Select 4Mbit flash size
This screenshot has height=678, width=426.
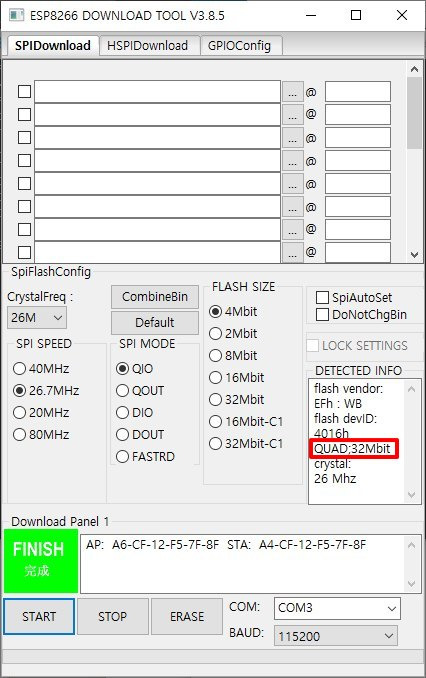point(233,311)
